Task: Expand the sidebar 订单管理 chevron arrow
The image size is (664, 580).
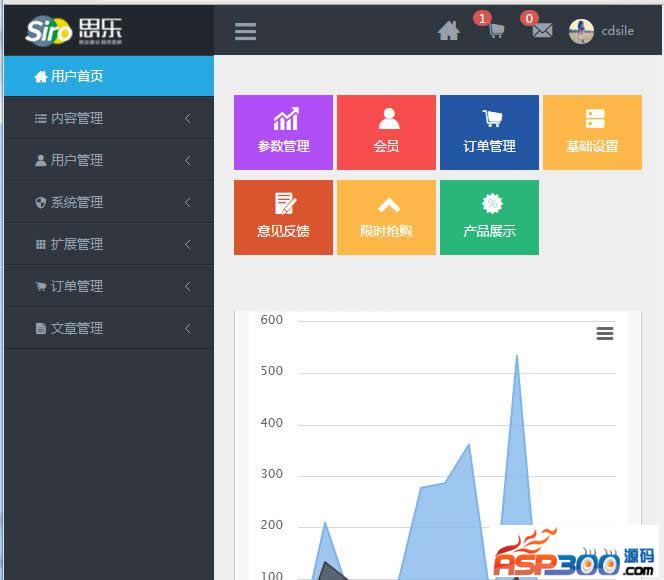Action: 188,287
